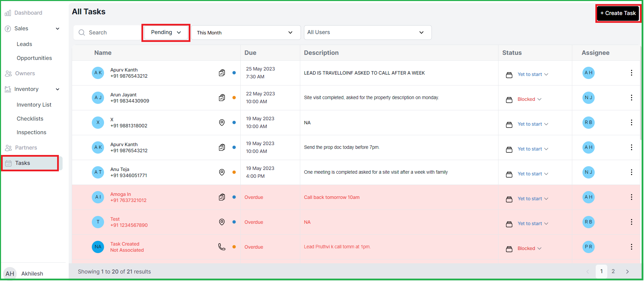Click the Tasks calendar icon in sidebar
Image resolution: width=644 pixels, height=281 pixels.
(8, 163)
